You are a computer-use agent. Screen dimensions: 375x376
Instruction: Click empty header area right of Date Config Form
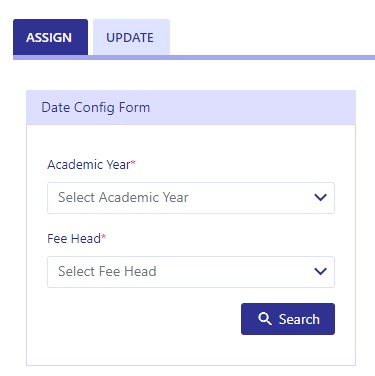point(253,107)
